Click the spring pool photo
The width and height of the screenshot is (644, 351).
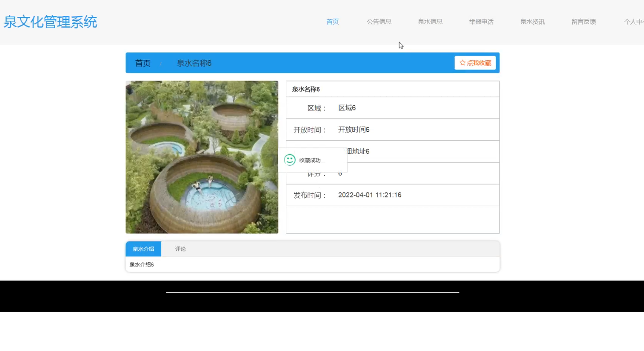click(202, 157)
